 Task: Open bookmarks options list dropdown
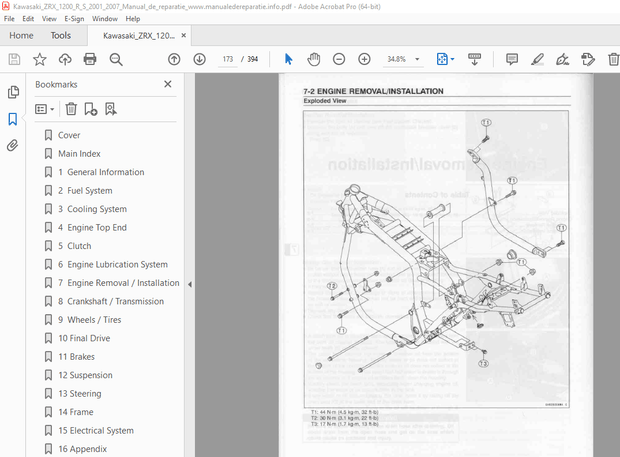[x=44, y=109]
